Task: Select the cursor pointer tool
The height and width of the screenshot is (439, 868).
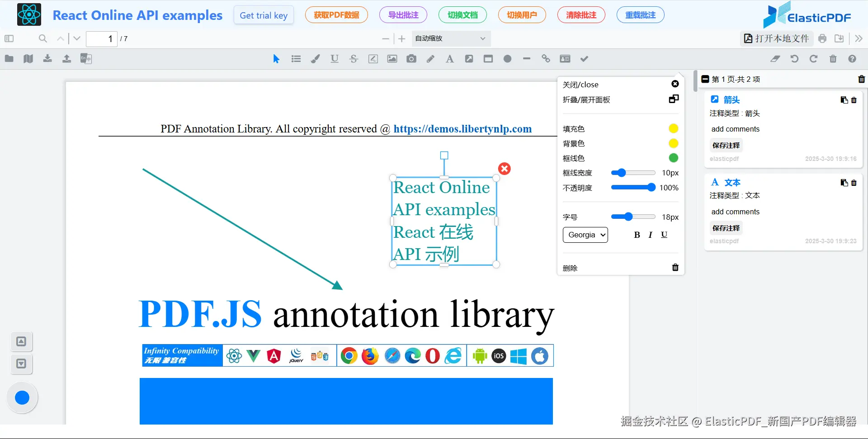Action: [x=276, y=59]
